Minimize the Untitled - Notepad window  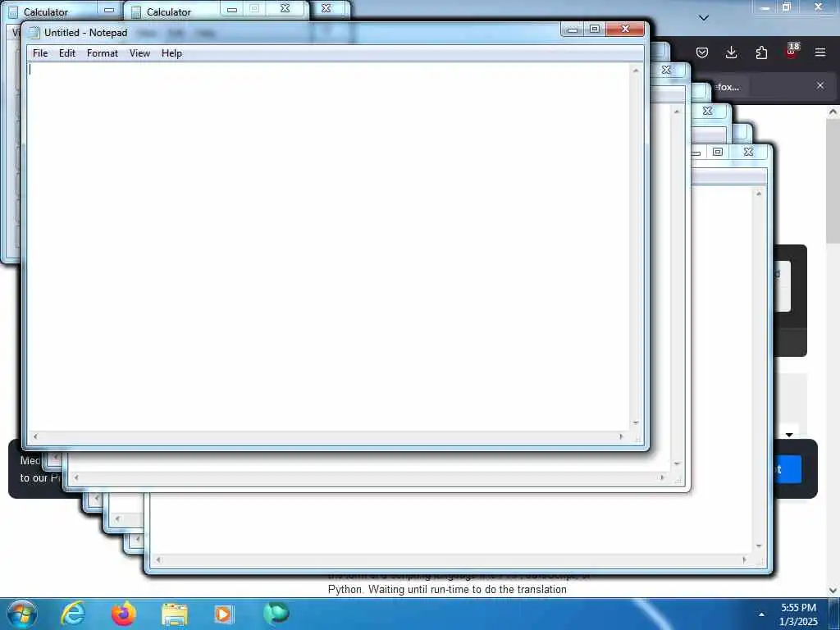pyautogui.click(x=573, y=29)
